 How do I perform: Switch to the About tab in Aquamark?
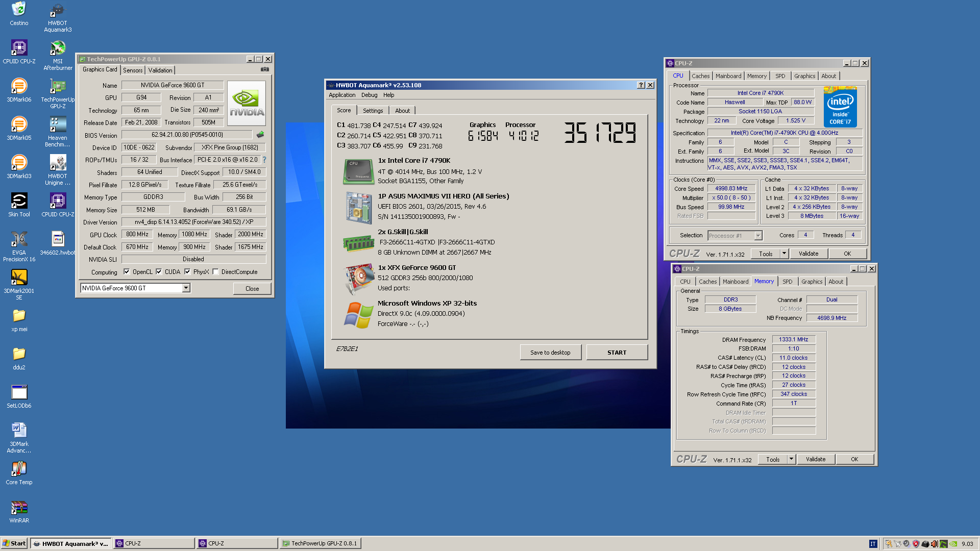403,111
